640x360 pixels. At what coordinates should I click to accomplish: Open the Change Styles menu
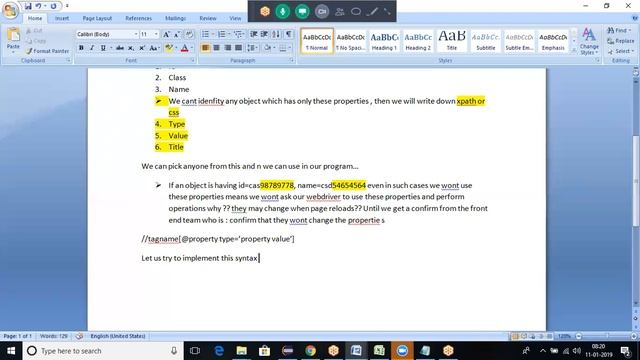tap(589, 41)
